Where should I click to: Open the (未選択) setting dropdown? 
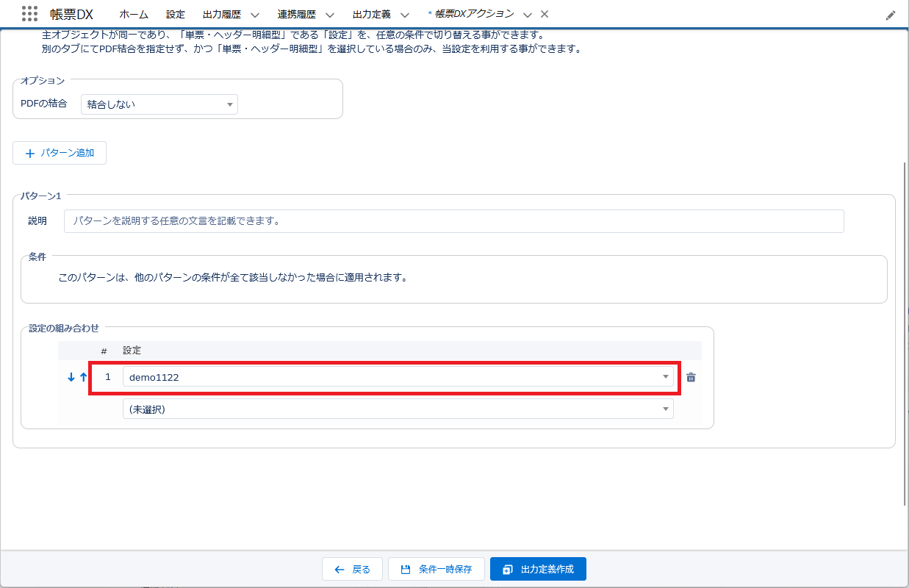coord(398,409)
